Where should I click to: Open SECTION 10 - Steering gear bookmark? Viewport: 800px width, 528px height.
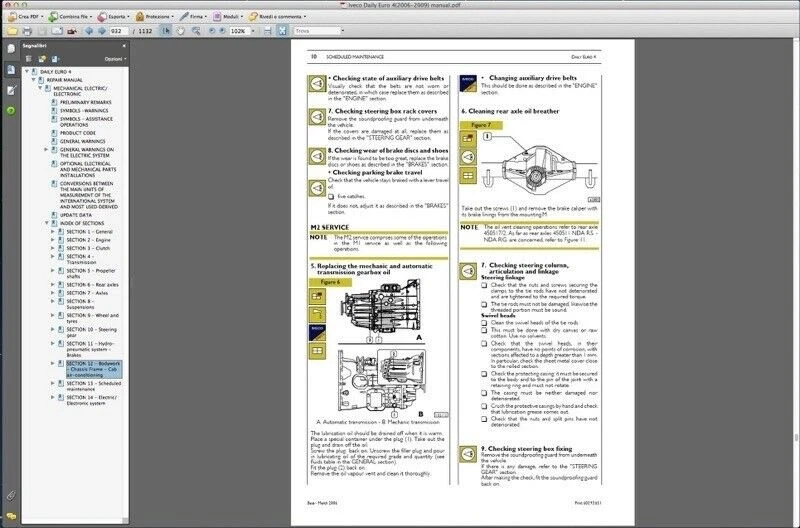coord(92,332)
